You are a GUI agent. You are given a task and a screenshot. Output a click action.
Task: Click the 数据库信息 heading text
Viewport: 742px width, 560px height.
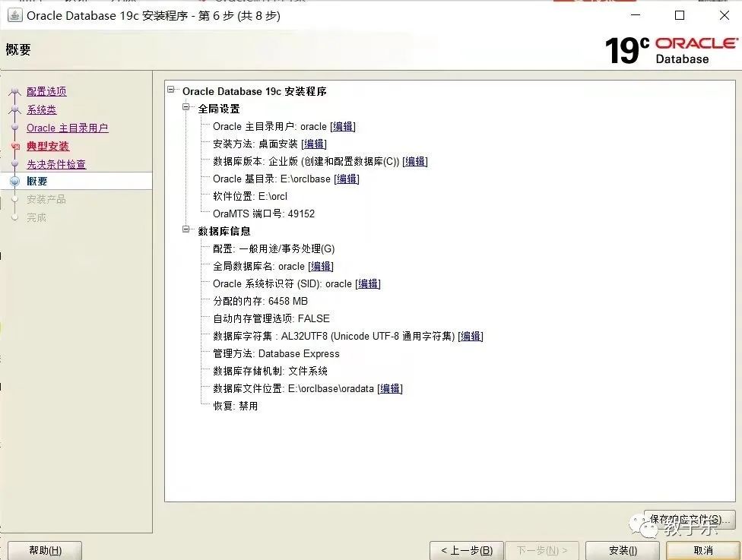coord(224,231)
